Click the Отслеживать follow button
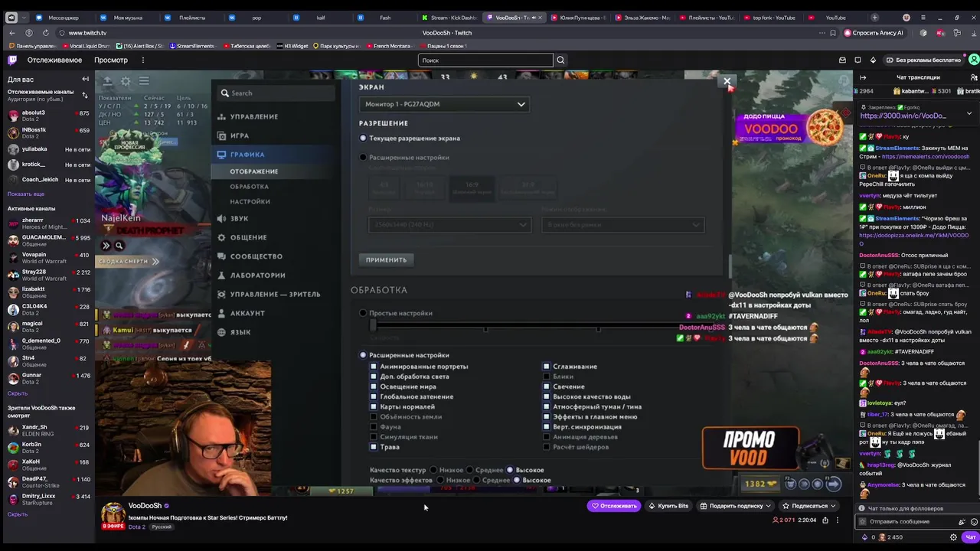 click(614, 505)
